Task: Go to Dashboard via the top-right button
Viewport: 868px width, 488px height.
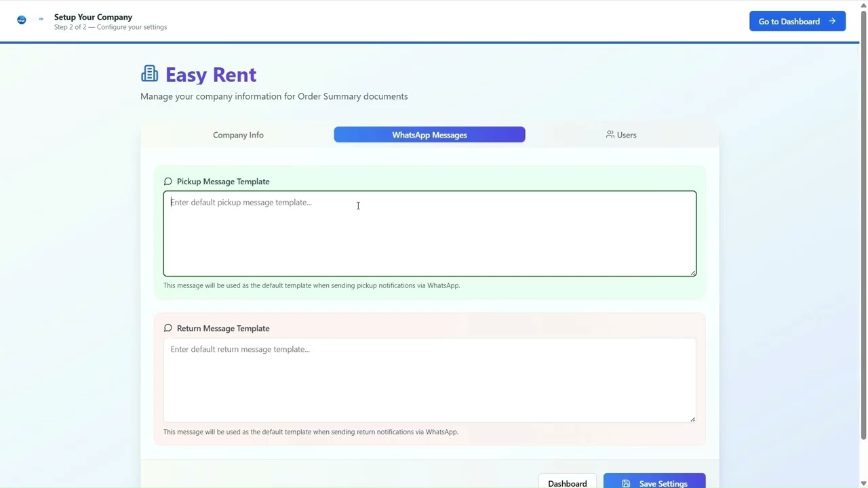Action: tap(797, 21)
